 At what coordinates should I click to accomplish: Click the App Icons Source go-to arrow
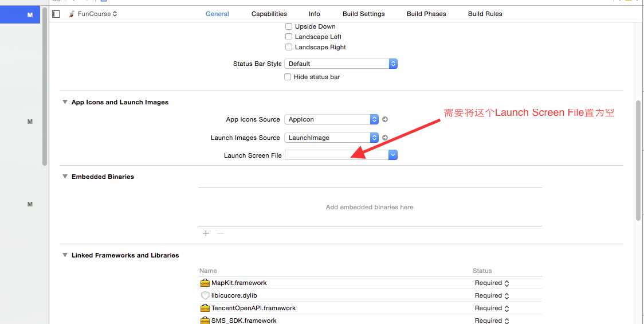pos(385,119)
